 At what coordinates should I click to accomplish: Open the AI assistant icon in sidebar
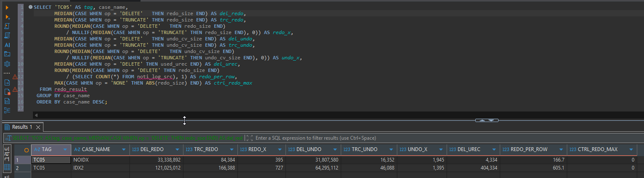click(x=7, y=45)
